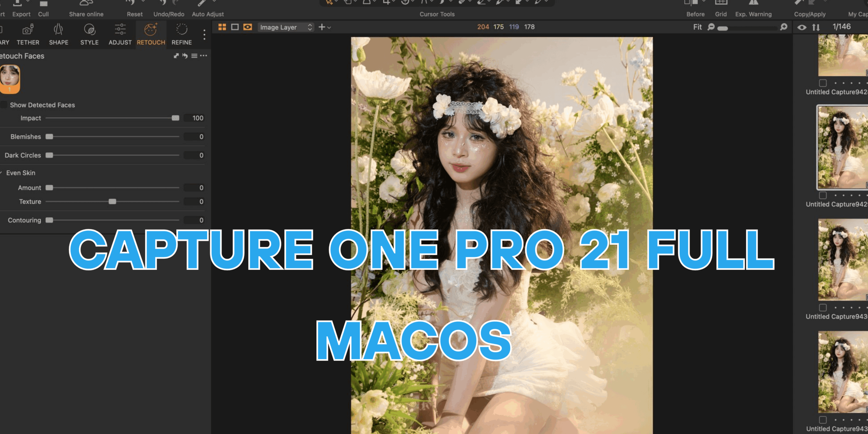Open the ADJUST tool tab
This screenshot has height=434, width=868.
(120, 35)
